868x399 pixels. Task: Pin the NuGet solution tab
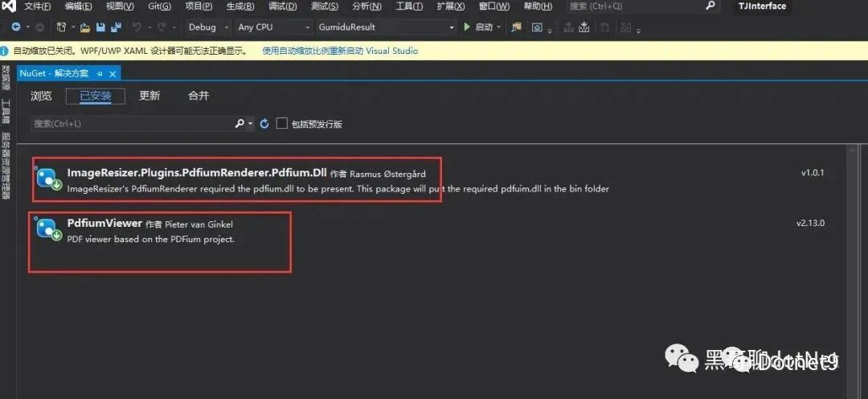(100, 73)
